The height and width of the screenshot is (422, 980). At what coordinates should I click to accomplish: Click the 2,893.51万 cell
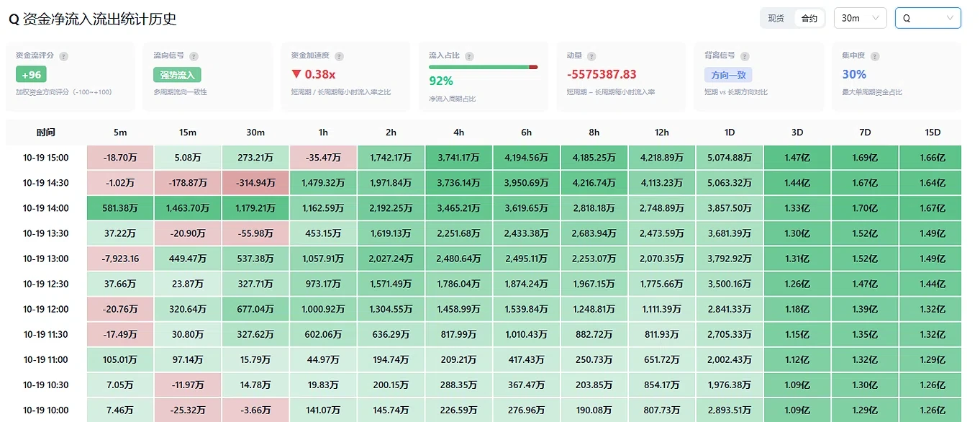tap(730, 410)
